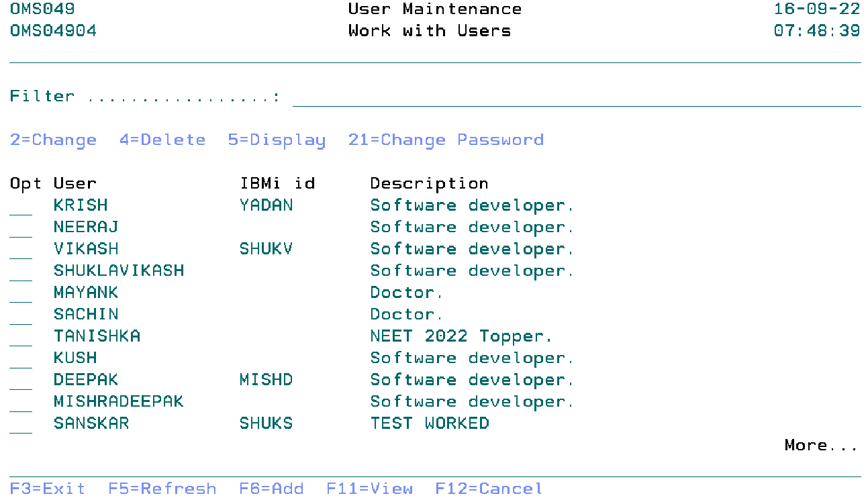Screen dimensions: 868x504
Task: Click the Filter input field
Action: coord(576,97)
